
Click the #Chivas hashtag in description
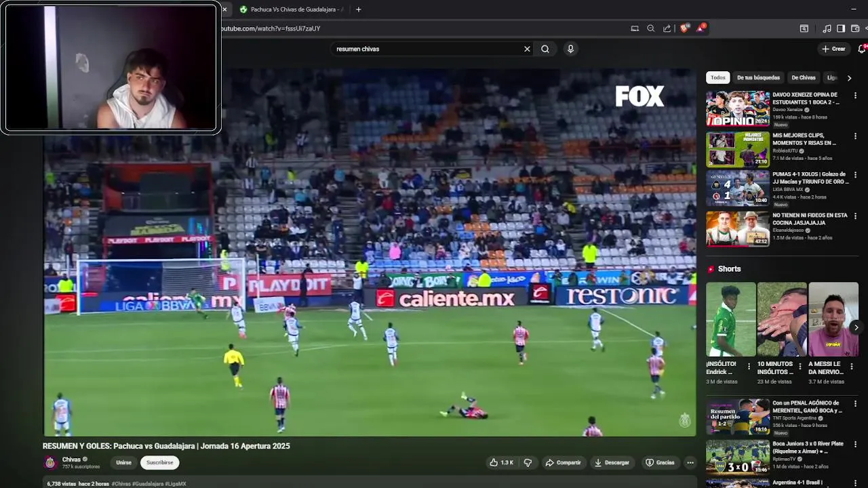coord(121,484)
